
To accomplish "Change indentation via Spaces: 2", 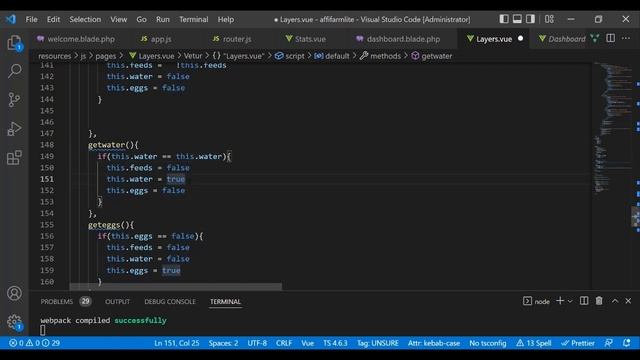I will [223, 343].
